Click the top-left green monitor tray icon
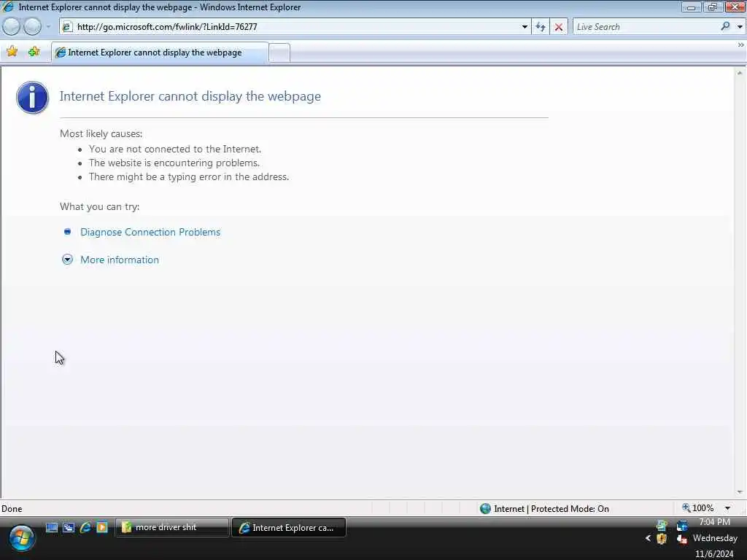 (x=661, y=525)
